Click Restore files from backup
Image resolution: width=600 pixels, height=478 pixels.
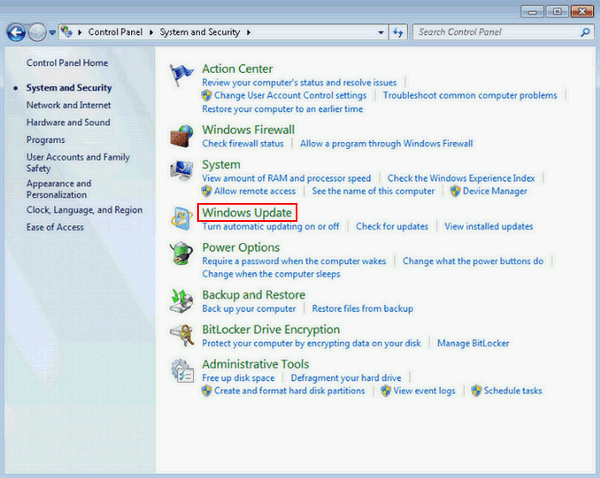coord(362,308)
